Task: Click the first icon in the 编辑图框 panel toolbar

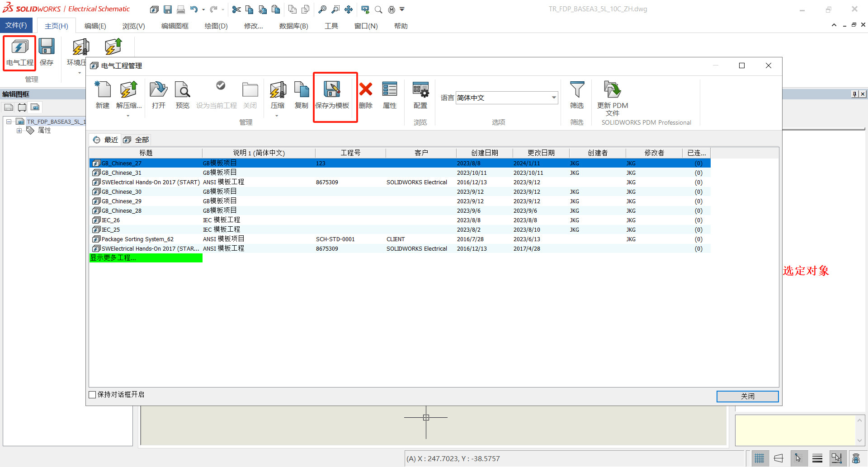Action: pos(9,107)
